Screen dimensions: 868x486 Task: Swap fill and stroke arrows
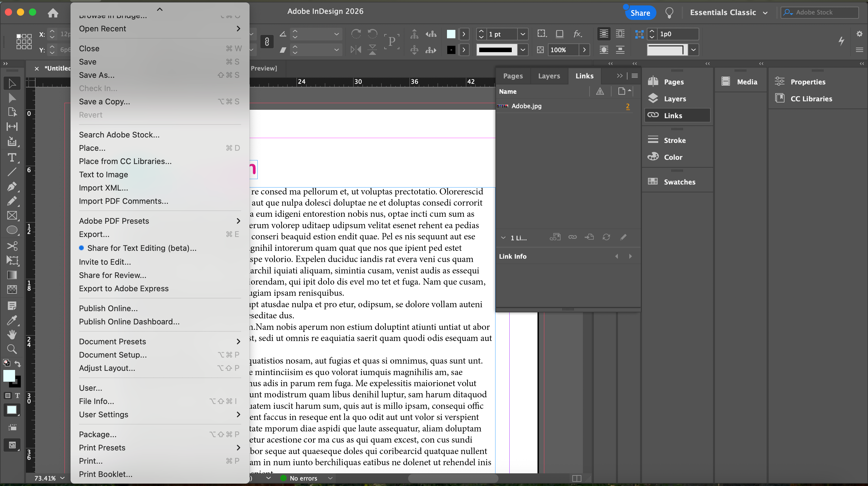tap(18, 364)
